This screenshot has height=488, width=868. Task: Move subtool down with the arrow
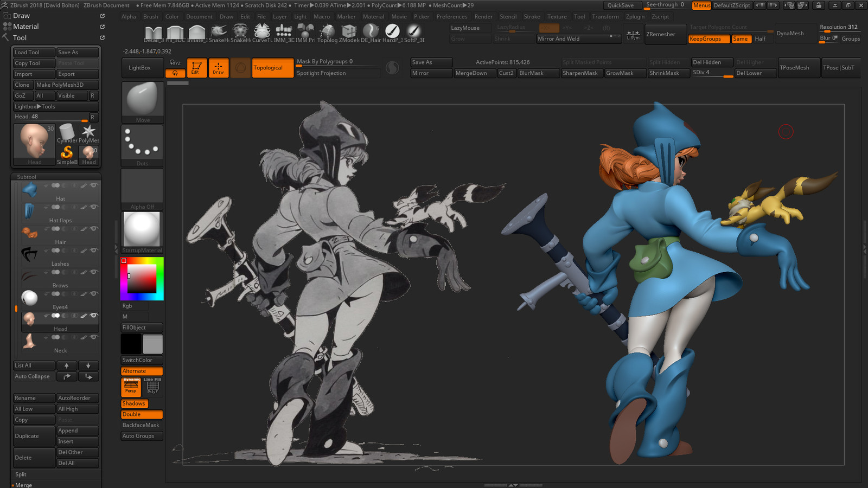tap(88, 365)
